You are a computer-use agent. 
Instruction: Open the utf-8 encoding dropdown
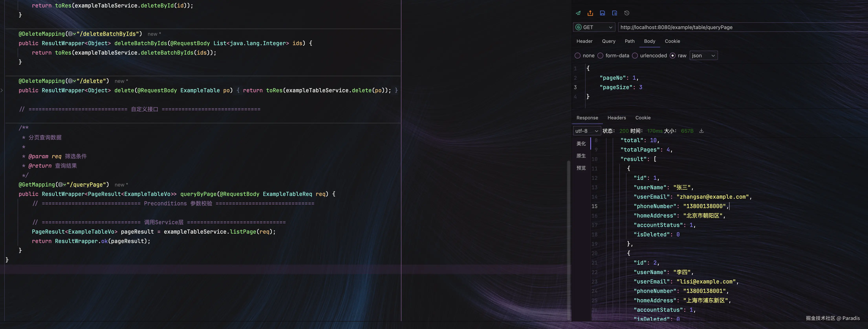[x=586, y=131]
